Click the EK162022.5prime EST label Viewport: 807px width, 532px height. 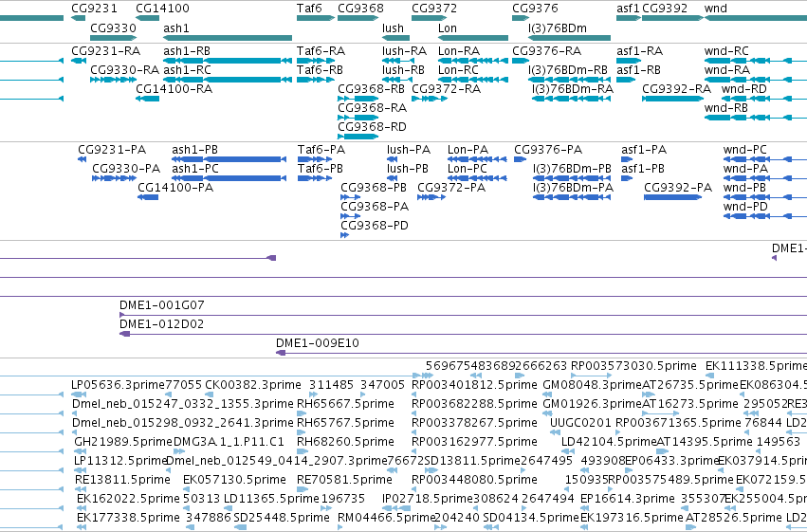(128, 500)
